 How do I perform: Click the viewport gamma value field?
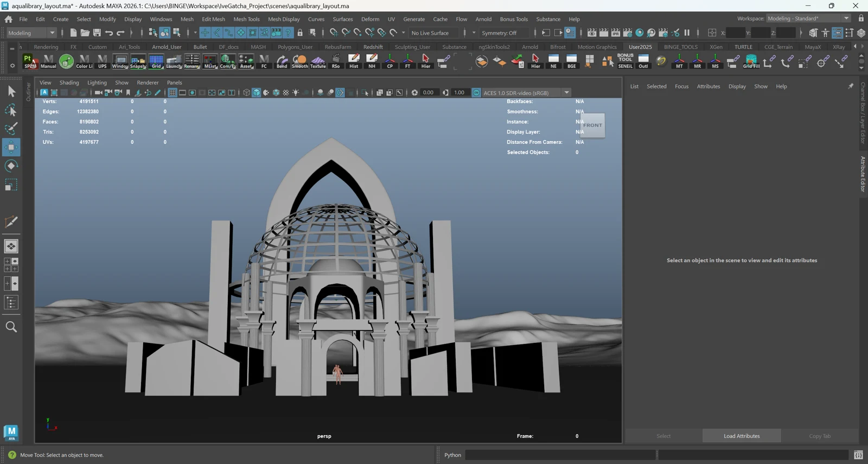[x=460, y=93]
